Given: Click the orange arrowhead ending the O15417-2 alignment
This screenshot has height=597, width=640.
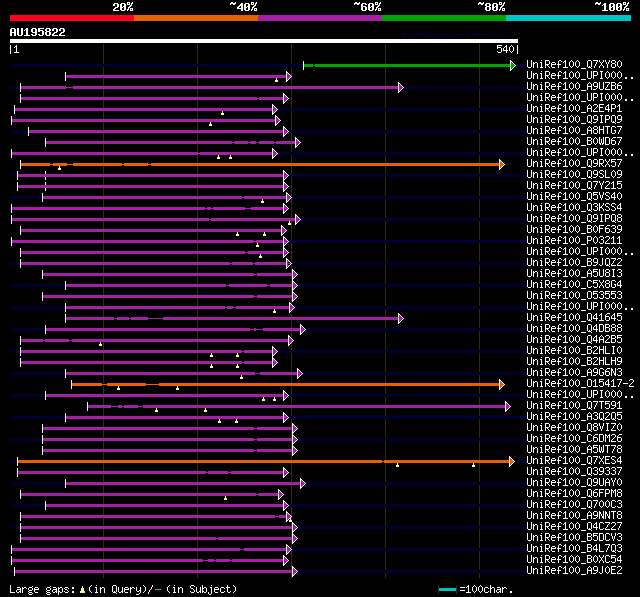Looking at the screenshot, I should pos(502,384).
